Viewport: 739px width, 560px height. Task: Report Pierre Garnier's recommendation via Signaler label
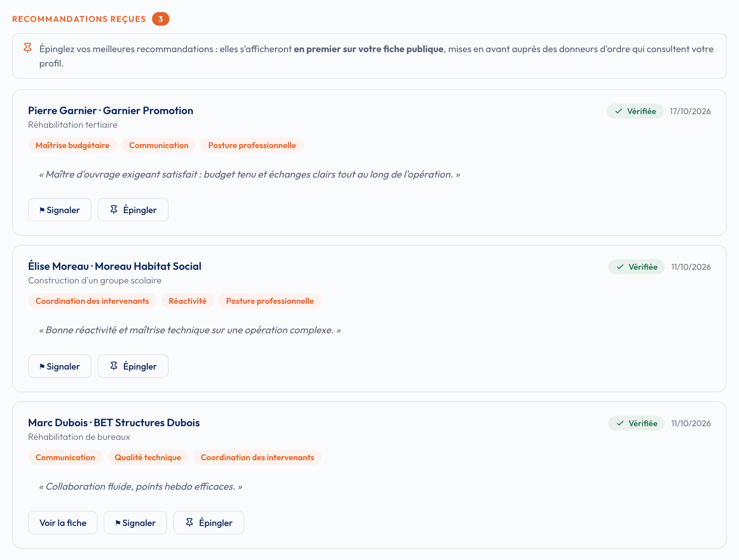(x=63, y=210)
